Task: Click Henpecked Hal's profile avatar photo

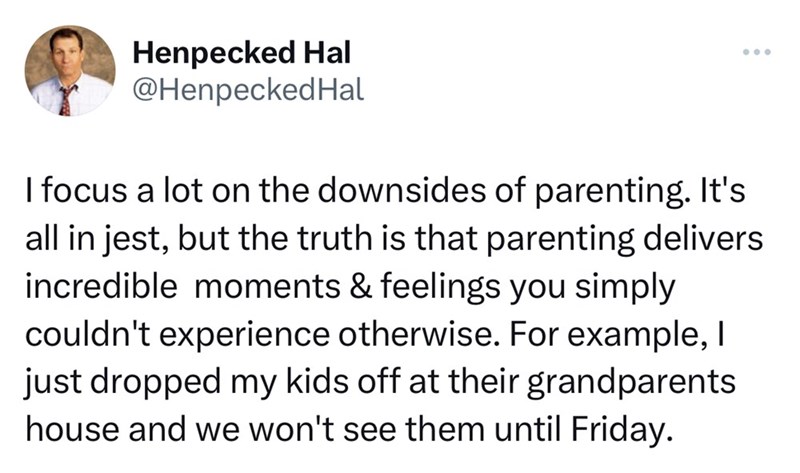Action: click(x=70, y=71)
